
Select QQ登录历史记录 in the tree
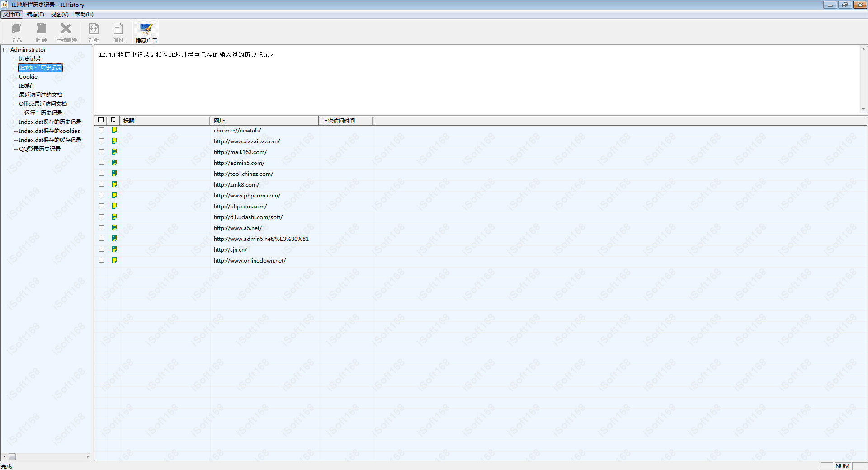click(40, 149)
